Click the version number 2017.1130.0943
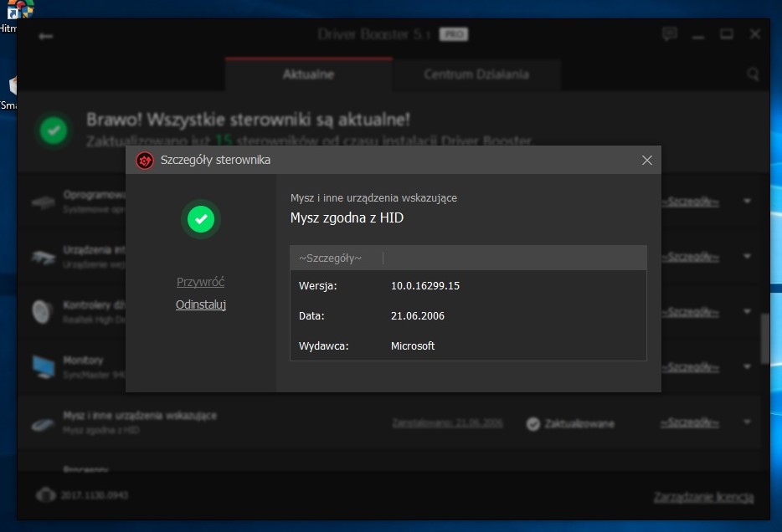This screenshot has width=782, height=532. (x=95, y=495)
